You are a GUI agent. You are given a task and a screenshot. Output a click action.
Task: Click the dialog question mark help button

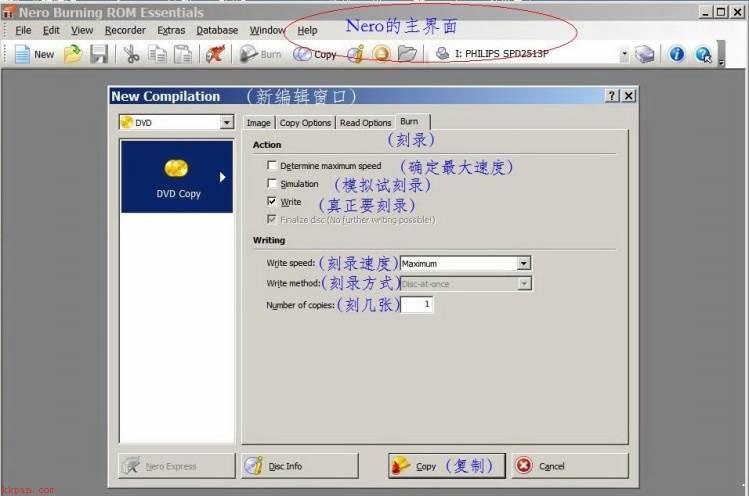pos(612,96)
